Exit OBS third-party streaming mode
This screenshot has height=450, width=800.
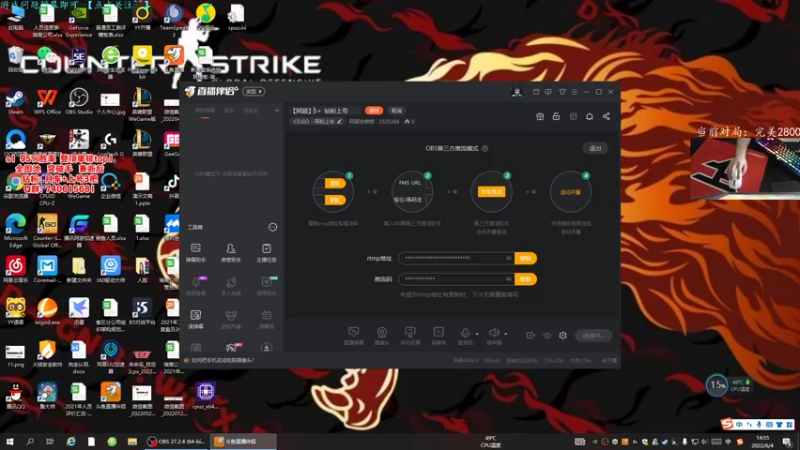pos(595,148)
